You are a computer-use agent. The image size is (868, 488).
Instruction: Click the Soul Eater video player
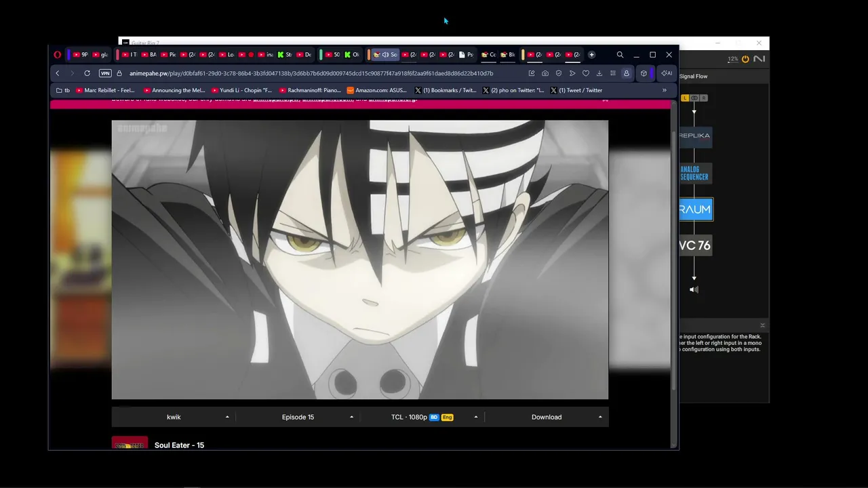pos(360,260)
